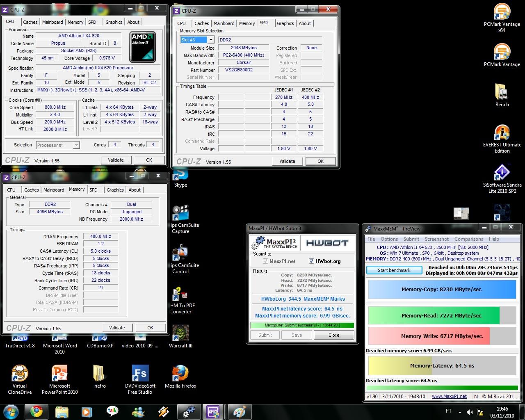Click the blue Memory-Copy result bar
Image resolution: width=525 pixels, height=420 pixels.
click(x=442, y=289)
